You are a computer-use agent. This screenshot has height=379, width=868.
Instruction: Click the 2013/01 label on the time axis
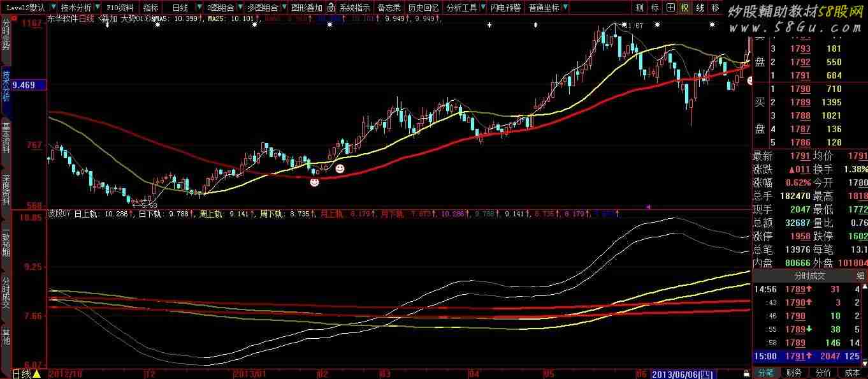click(249, 373)
